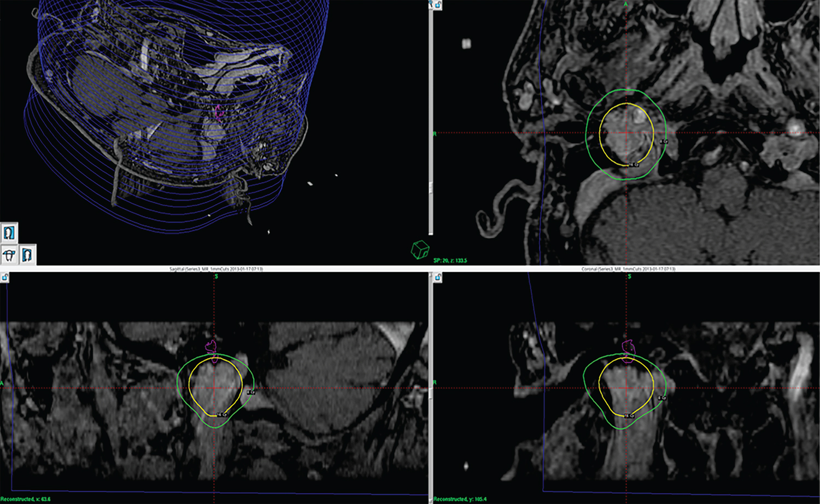Click the green 3D orientation cube
The image size is (820, 504).
(x=419, y=250)
